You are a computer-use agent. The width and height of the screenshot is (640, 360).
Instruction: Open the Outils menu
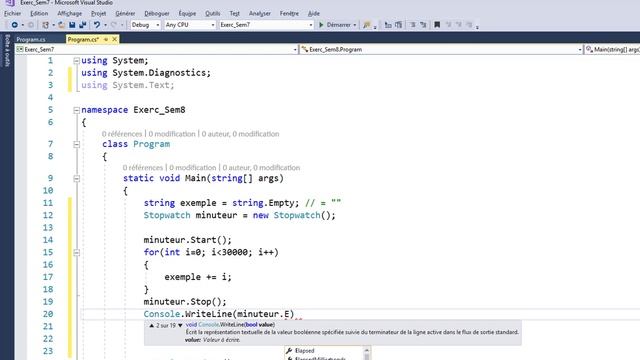pyautogui.click(x=212, y=13)
